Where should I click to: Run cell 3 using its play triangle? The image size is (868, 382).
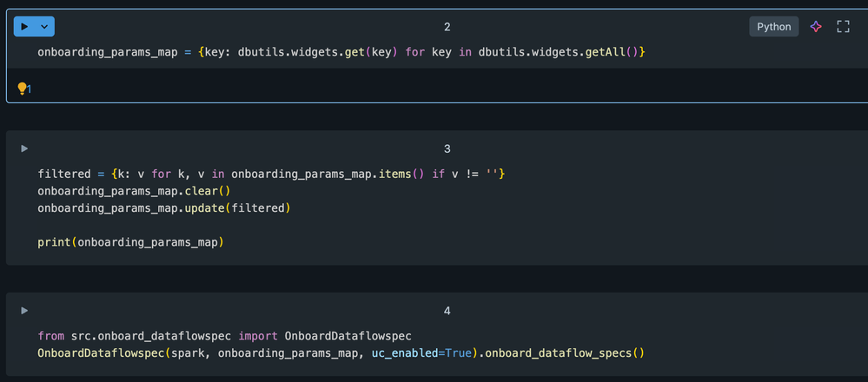[x=24, y=148]
